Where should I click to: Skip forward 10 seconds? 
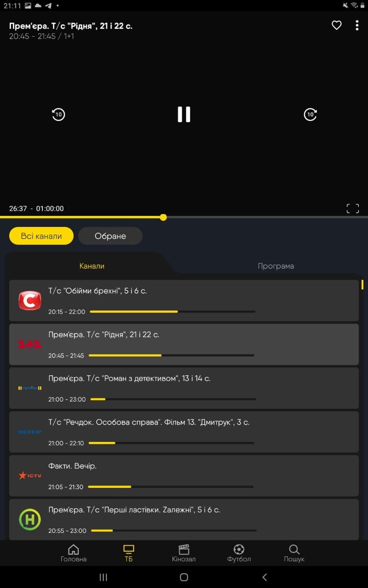pos(310,114)
